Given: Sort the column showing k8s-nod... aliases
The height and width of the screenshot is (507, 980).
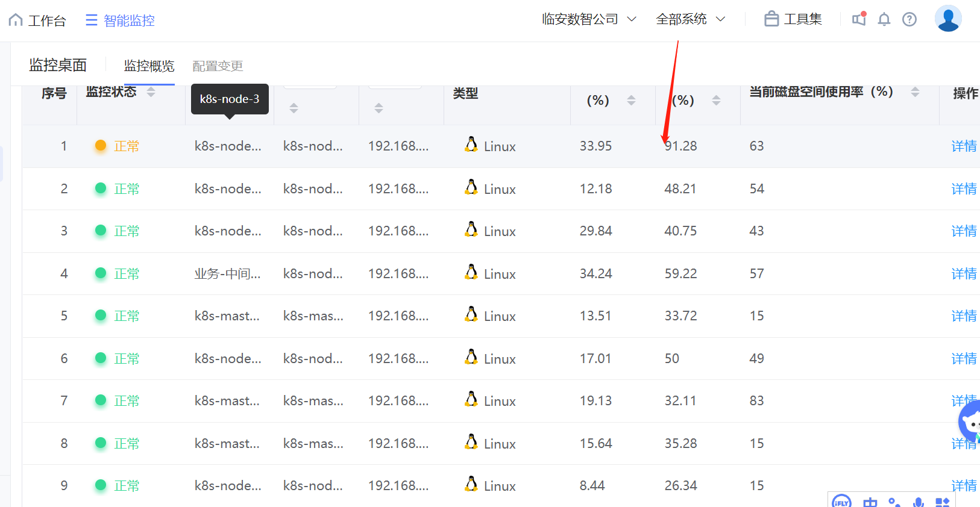Looking at the screenshot, I should [294, 108].
